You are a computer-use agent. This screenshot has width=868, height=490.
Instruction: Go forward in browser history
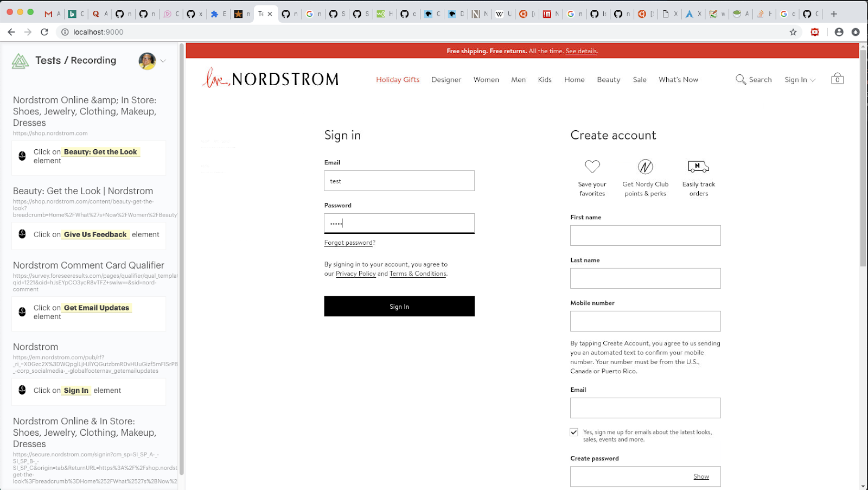28,32
